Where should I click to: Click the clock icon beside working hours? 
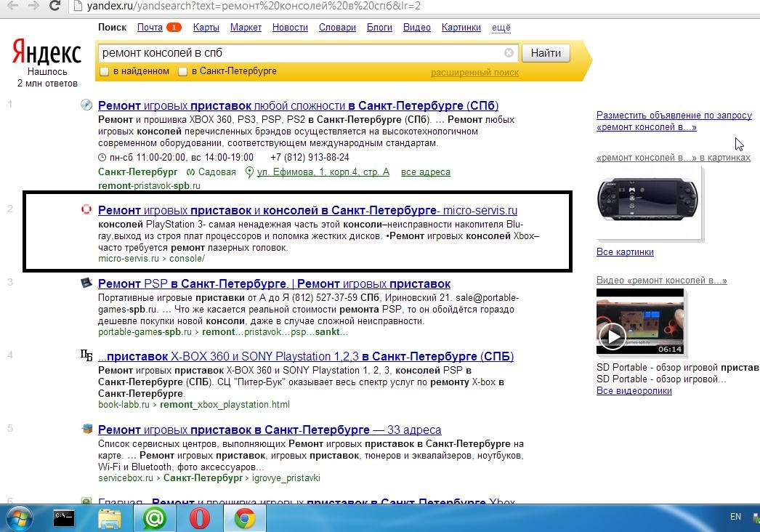(x=102, y=158)
